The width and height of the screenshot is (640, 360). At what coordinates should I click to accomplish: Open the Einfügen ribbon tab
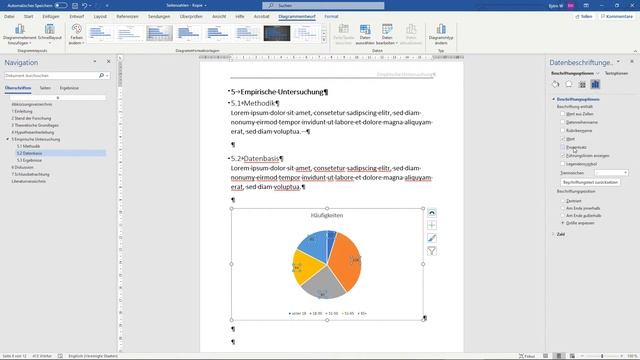click(51, 16)
